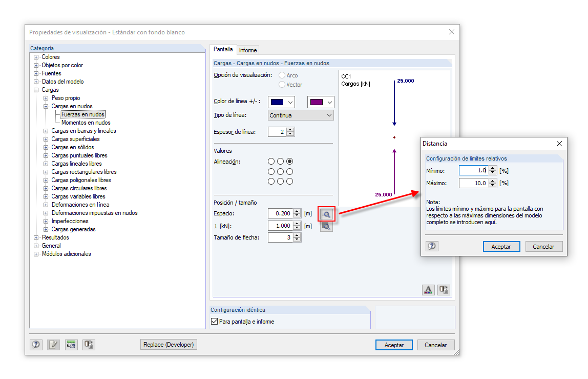Click the Espacio value field
588x379 pixels.
click(x=280, y=213)
